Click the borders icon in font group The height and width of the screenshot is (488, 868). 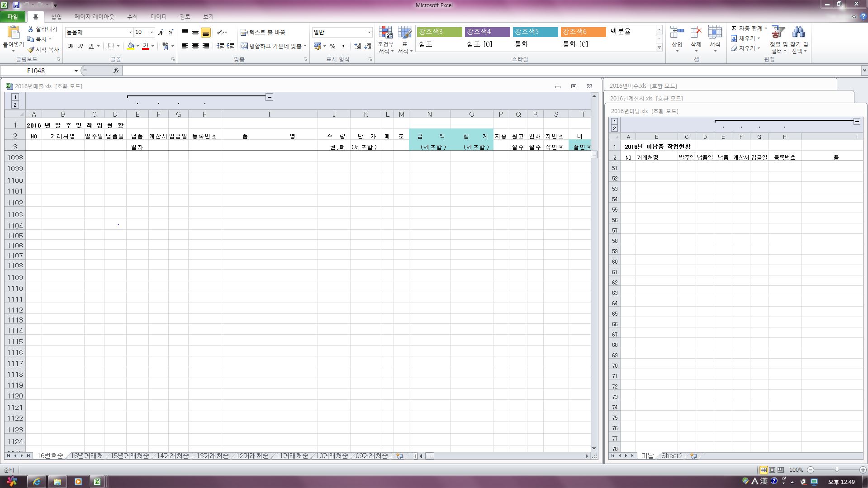(x=111, y=46)
